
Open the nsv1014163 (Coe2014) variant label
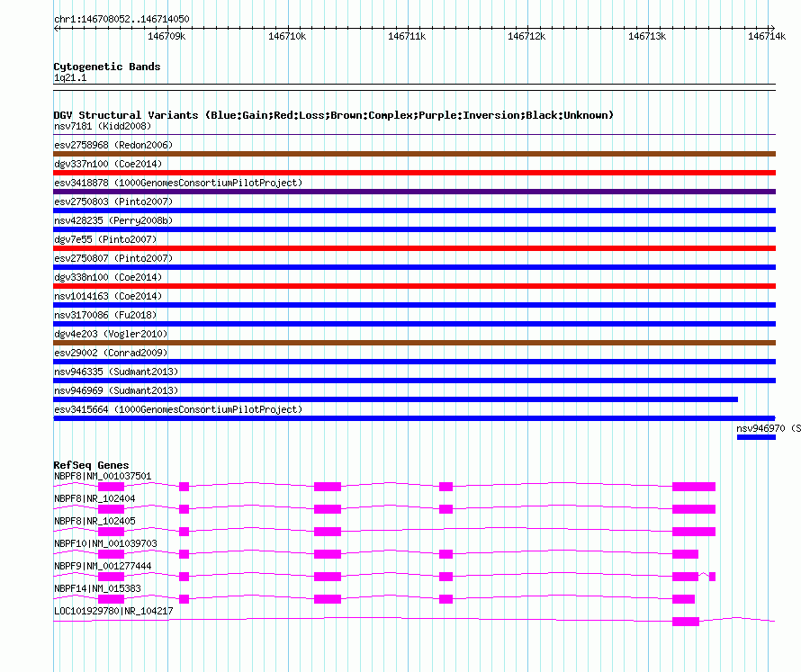point(108,296)
